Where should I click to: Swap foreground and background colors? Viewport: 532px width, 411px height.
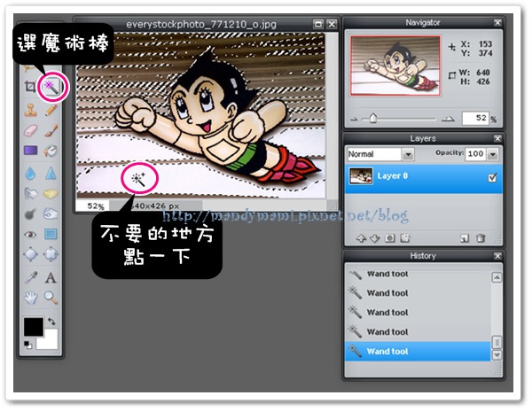click(51, 322)
